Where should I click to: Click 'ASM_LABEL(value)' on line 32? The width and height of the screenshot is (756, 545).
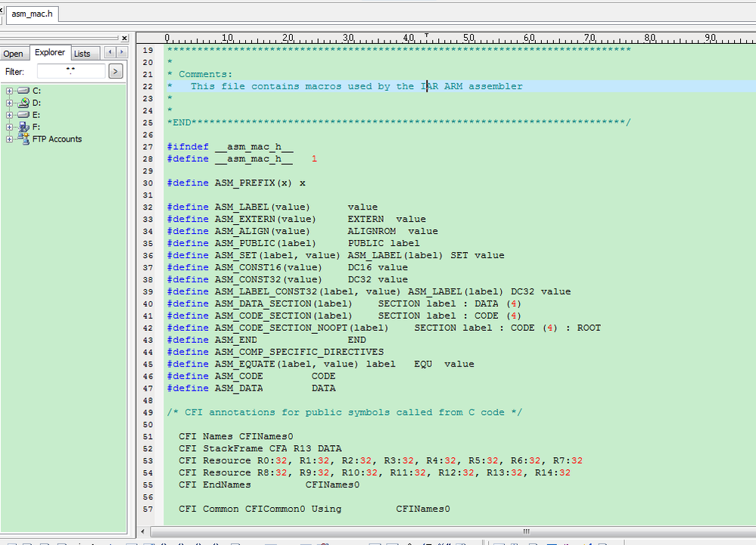click(263, 207)
